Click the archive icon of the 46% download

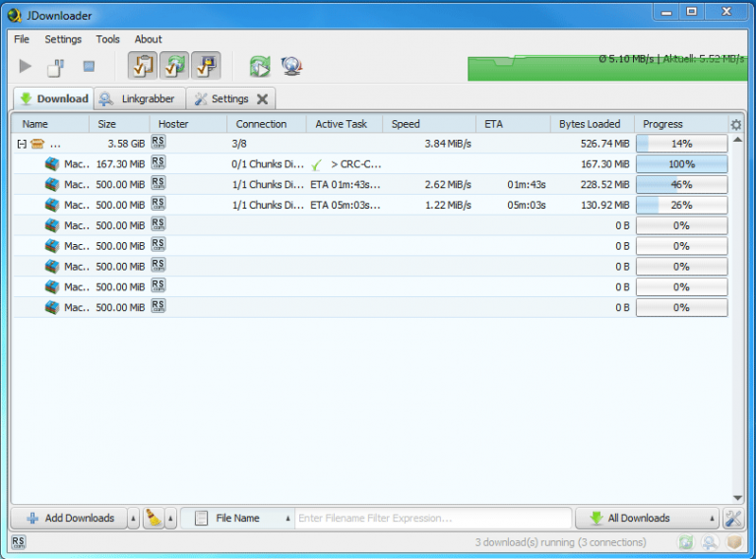(52, 185)
